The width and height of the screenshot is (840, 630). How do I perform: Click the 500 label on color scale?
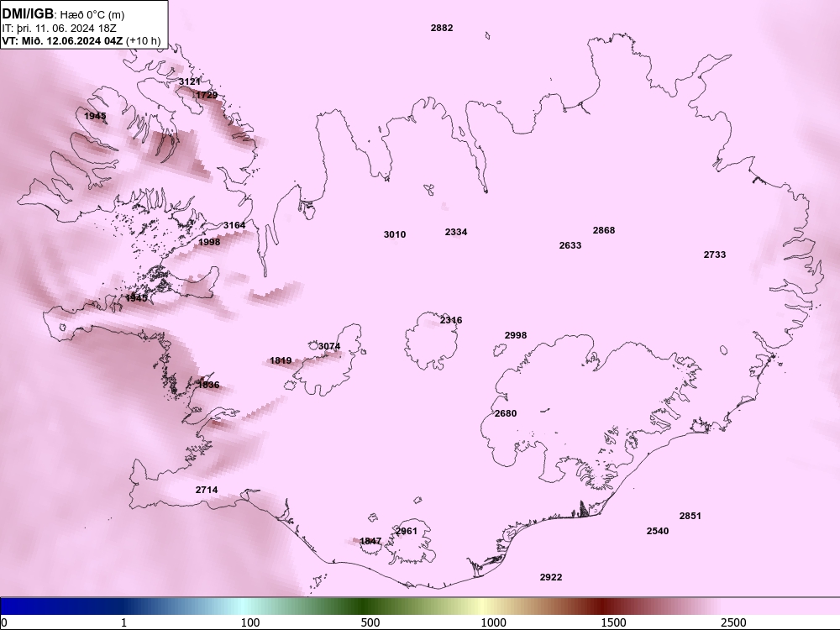(x=370, y=622)
